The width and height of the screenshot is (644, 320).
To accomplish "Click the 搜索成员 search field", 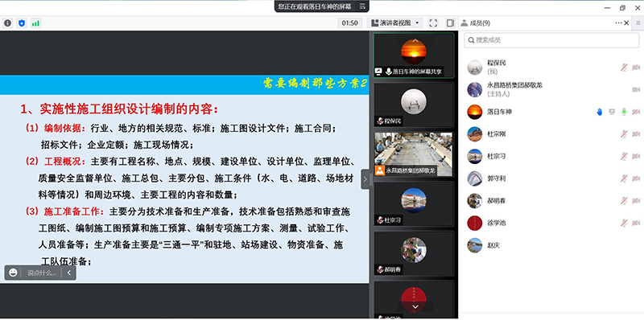I will click(x=551, y=40).
